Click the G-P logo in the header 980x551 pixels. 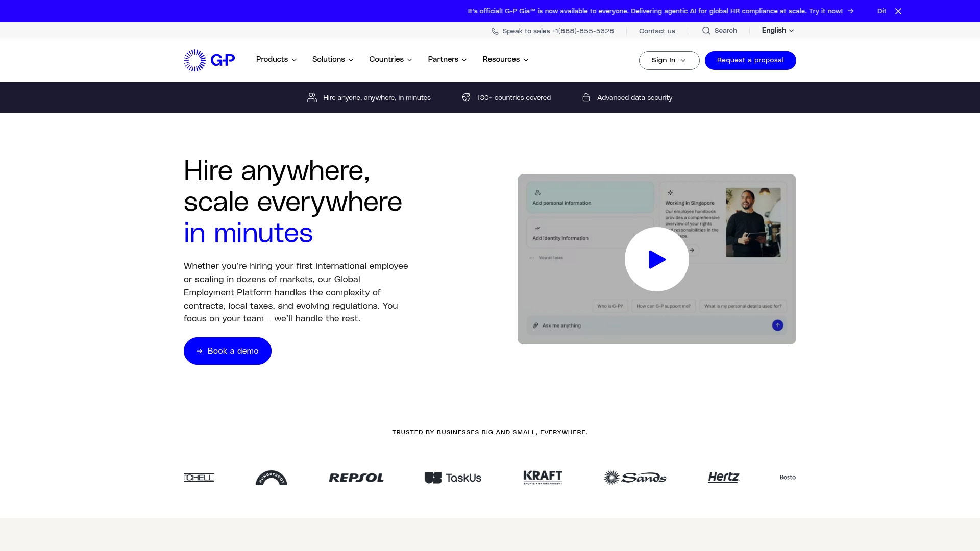tap(209, 60)
